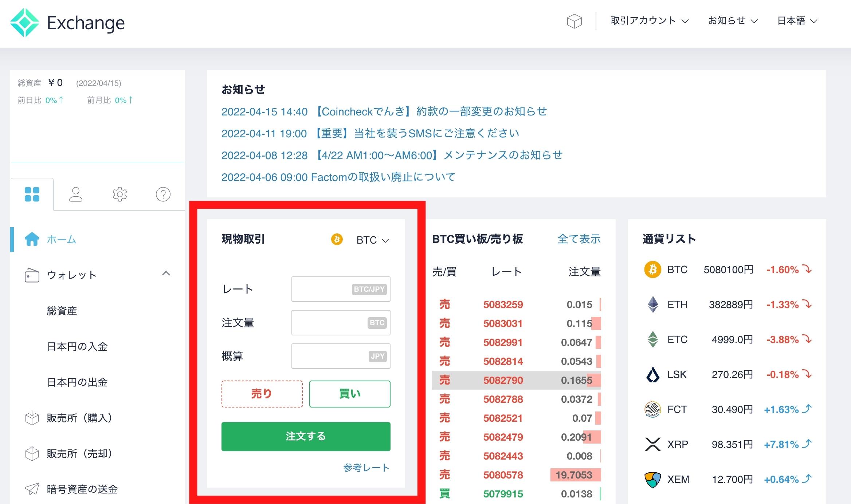851x504 pixels.
Task: Click the Bitcoin icon in the 現物取引 panel
Action: pyautogui.click(x=337, y=239)
